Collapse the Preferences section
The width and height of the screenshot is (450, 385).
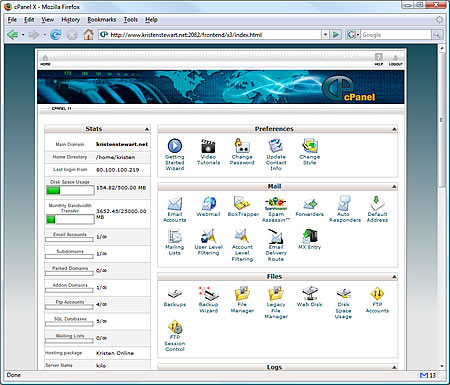394,129
